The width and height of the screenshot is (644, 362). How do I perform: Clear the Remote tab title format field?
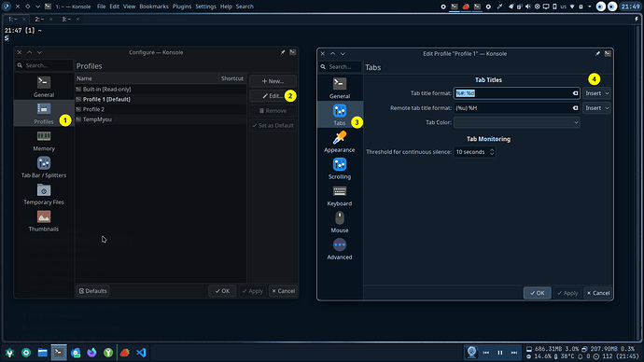[575, 108]
